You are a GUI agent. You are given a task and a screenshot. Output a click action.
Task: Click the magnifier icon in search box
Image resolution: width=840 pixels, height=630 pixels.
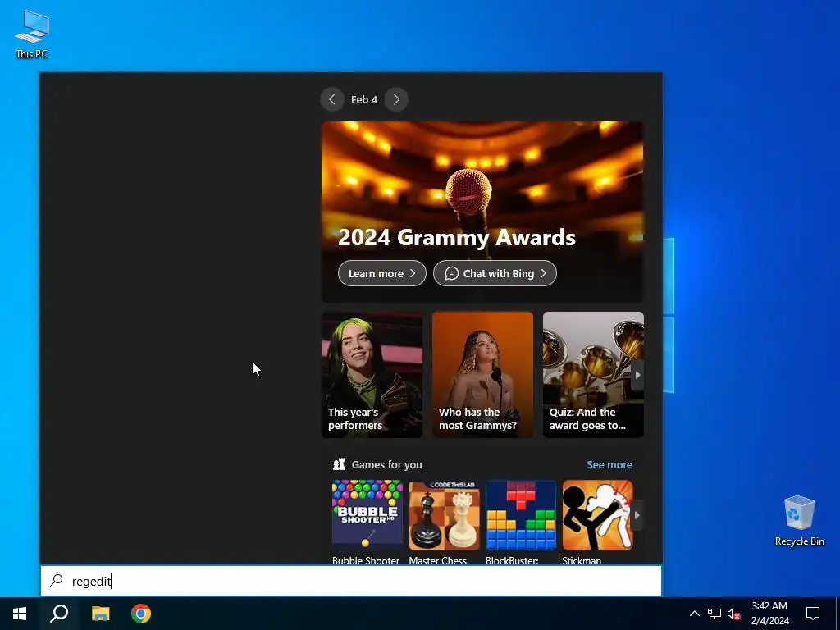point(57,581)
